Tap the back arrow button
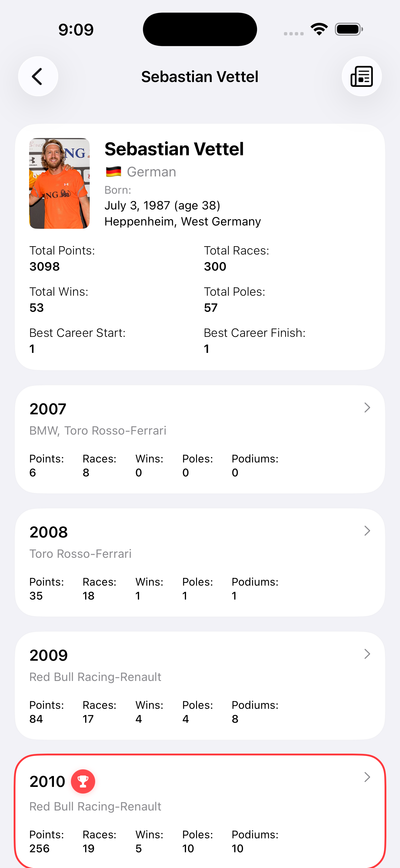Screen dimensions: 400x868 (x=38, y=77)
